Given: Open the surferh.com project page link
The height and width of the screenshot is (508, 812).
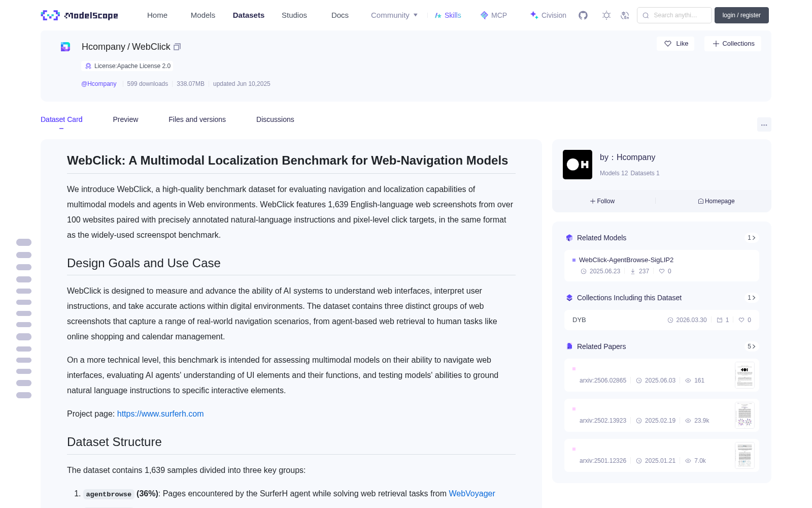Looking at the screenshot, I should [x=160, y=414].
